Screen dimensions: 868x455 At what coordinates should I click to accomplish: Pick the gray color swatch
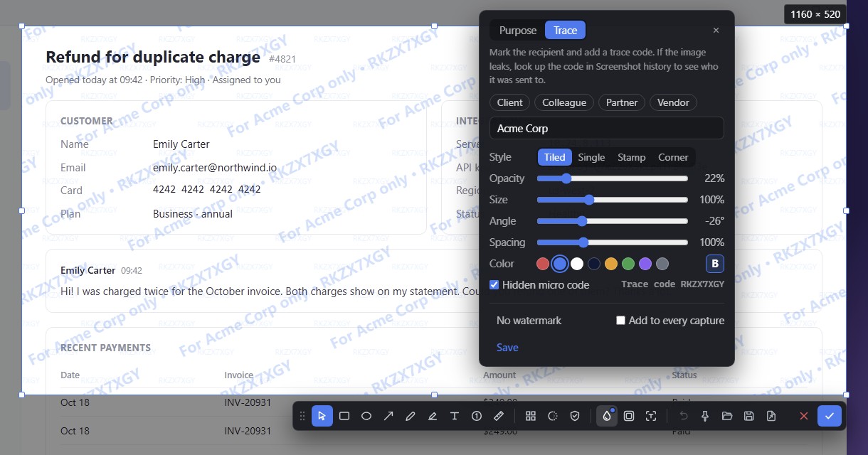click(x=662, y=264)
